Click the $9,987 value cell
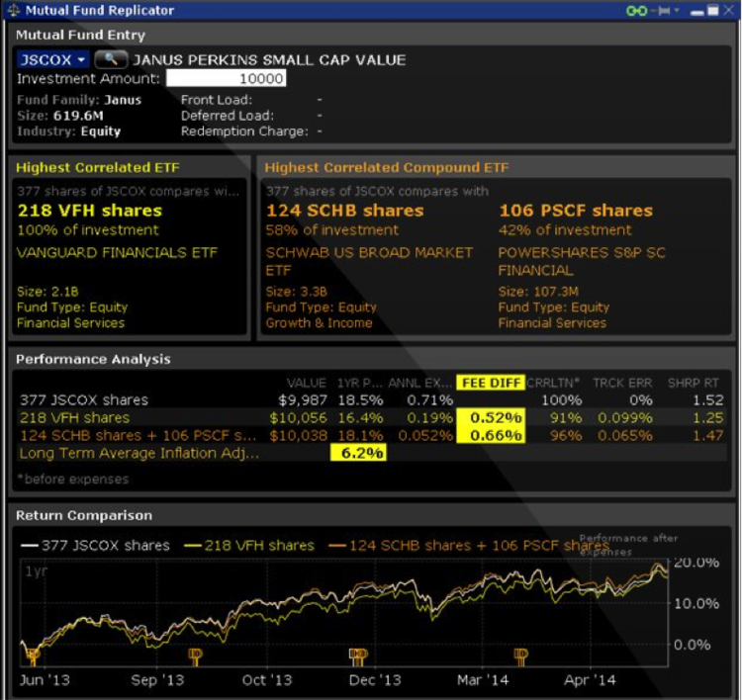 pyautogui.click(x=303, y=400)
